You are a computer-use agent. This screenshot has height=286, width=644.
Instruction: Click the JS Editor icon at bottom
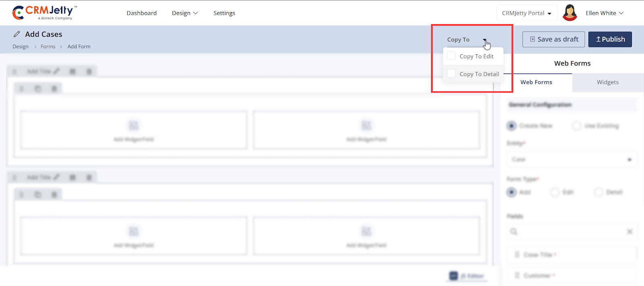pos(454,276)
